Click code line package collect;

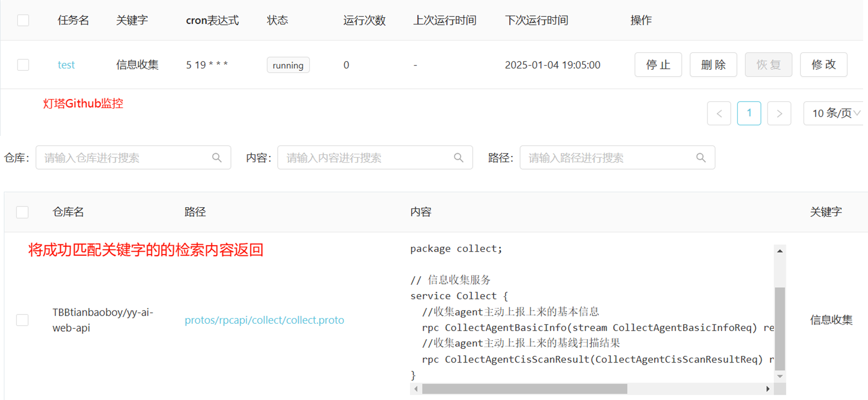[456, 249]
